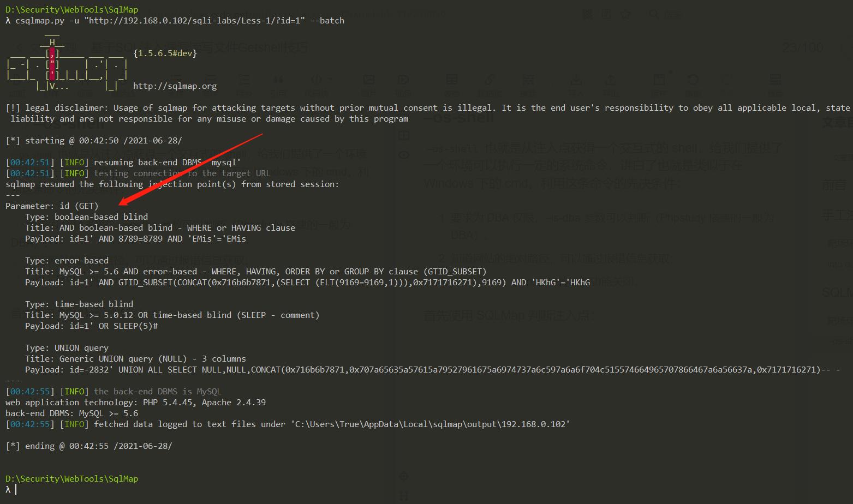
Task: Click 'Type: UNION query' line
Action: (x=67, y=348)
